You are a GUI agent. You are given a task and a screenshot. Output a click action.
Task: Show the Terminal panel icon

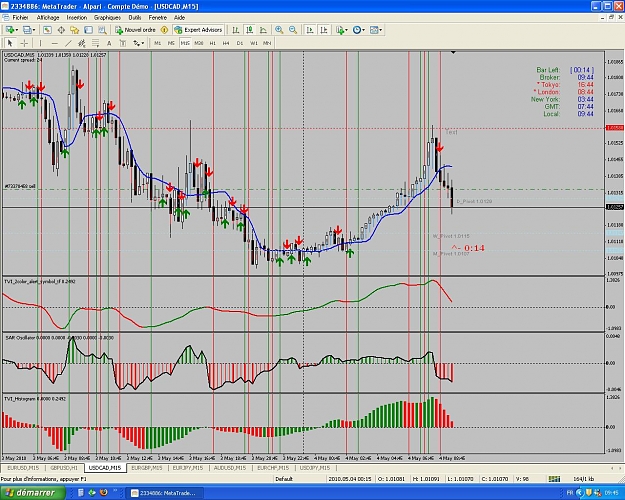(x=88, y=30)
